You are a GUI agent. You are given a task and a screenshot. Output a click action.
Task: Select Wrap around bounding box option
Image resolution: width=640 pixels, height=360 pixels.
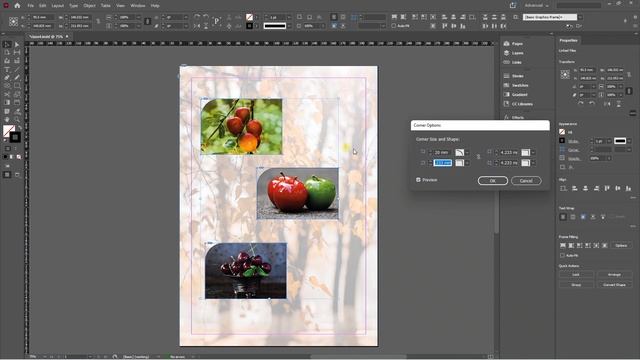573,217
